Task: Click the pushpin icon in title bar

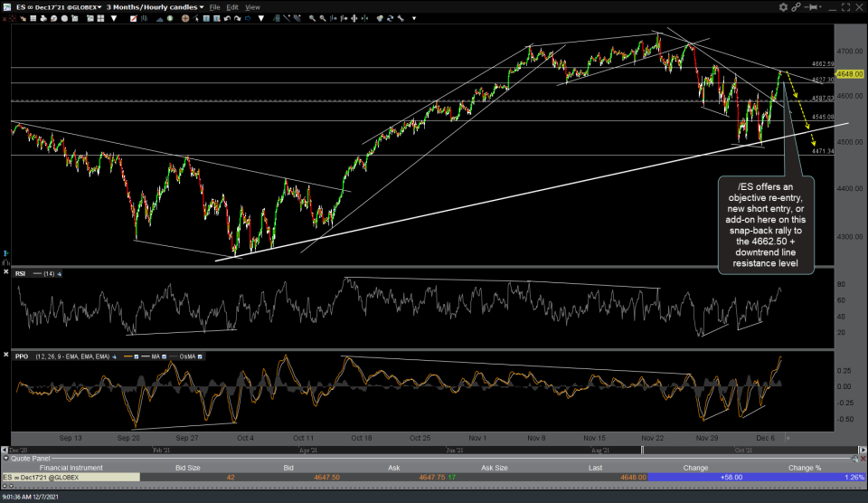Action: click(x=812, y=7)
